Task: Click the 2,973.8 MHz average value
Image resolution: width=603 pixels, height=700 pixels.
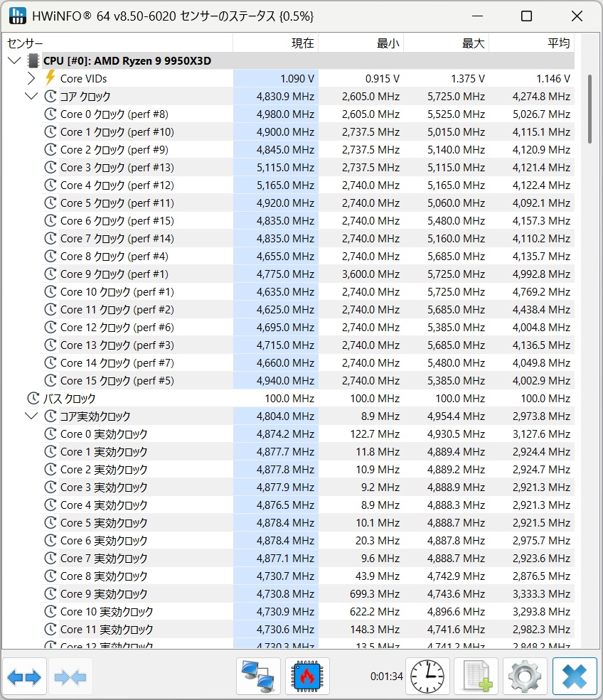Action: pyautogui.click(x=541, y=416)
